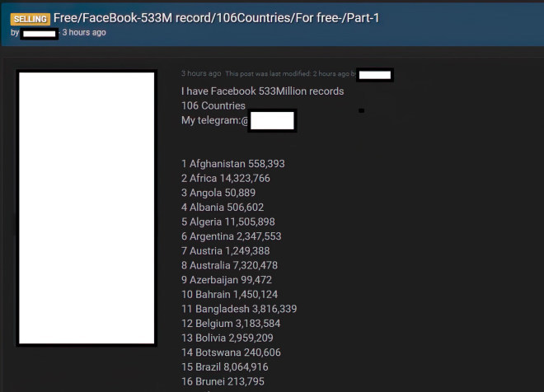
Task: Click the '1 Afghanistan 558,393' entry
Action: 232,164
